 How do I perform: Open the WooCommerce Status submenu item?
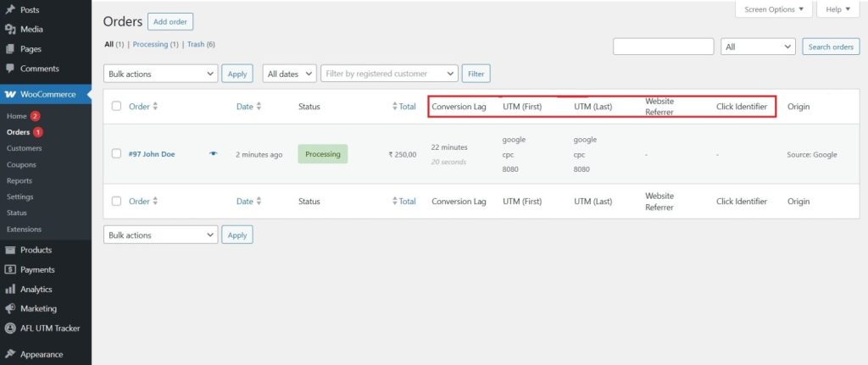pos(17,213)
